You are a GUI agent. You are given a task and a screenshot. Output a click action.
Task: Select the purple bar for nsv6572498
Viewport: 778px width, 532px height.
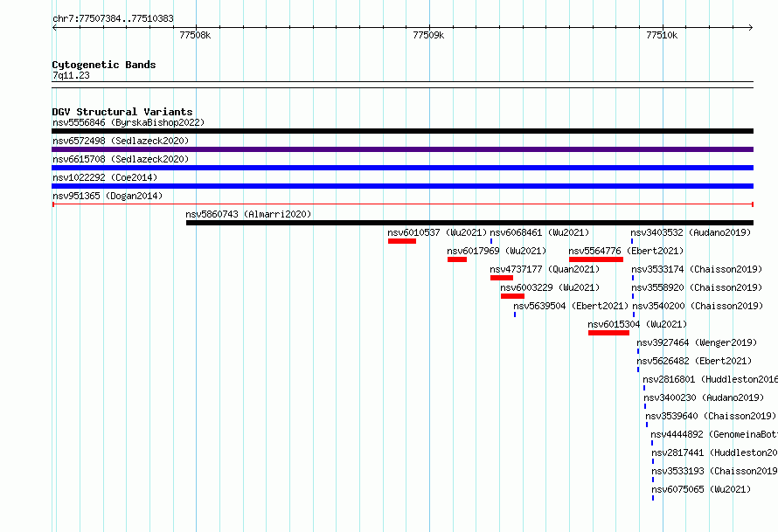[402, 149]
